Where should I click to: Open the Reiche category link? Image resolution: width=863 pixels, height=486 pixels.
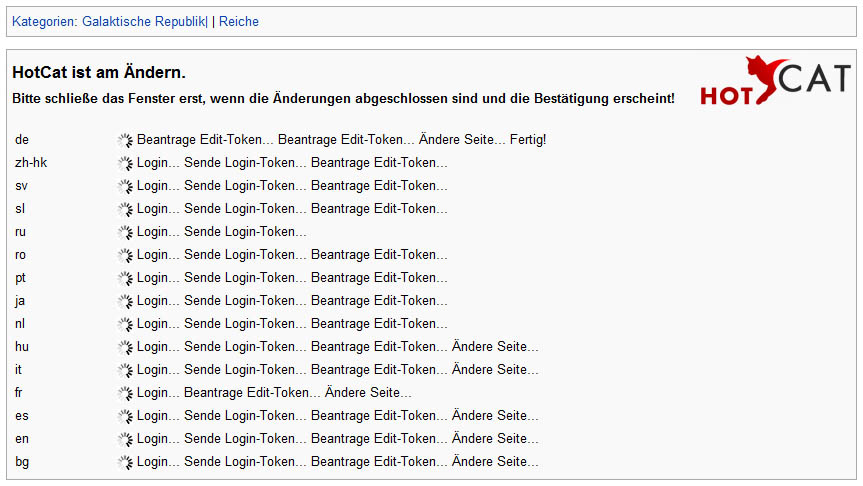tap(239, 21)
